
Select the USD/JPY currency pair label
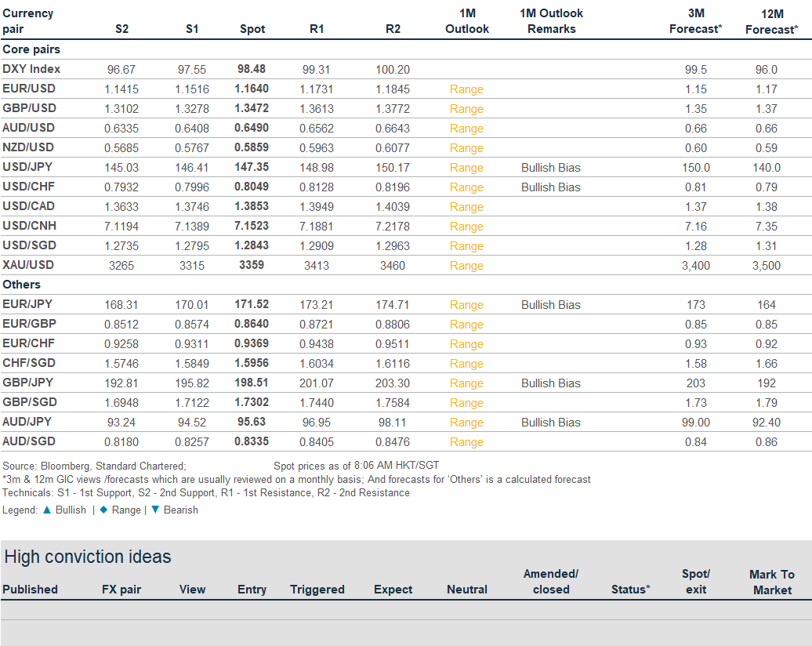[x=27, y=167]
